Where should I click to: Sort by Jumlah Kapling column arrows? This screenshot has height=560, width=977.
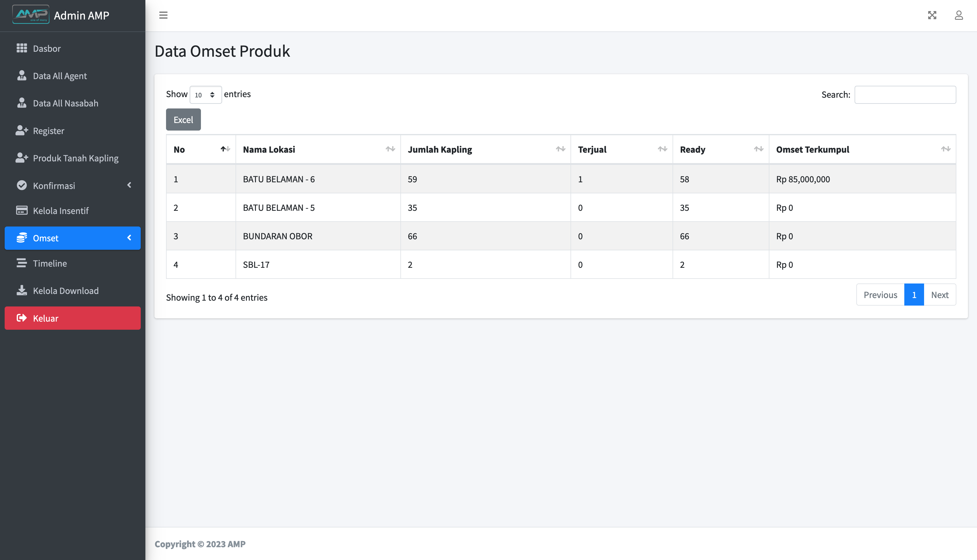(560, 149)
